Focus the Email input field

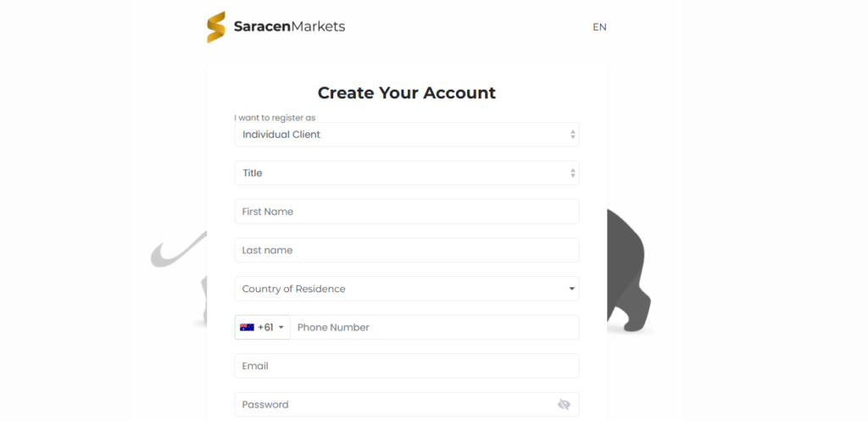coord(407,366)
